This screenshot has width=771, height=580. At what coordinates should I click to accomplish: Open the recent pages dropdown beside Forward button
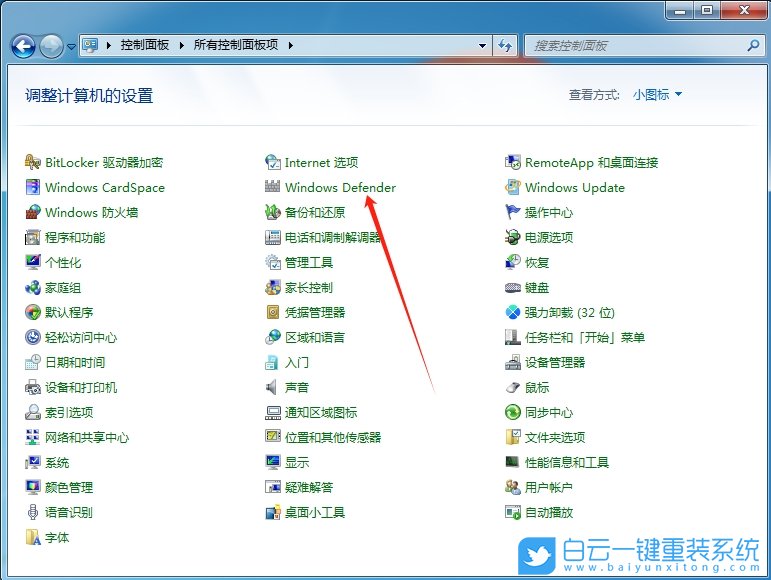(72, 47)
